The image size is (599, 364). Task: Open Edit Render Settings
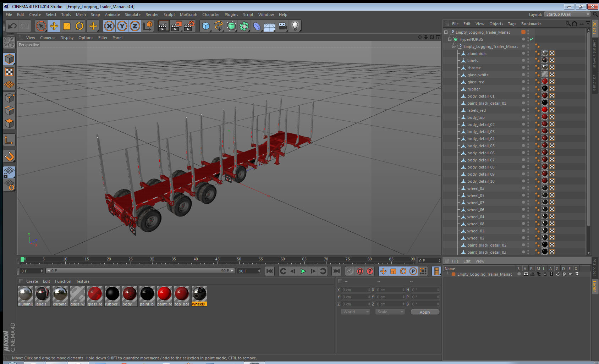[x=189, y=26]
